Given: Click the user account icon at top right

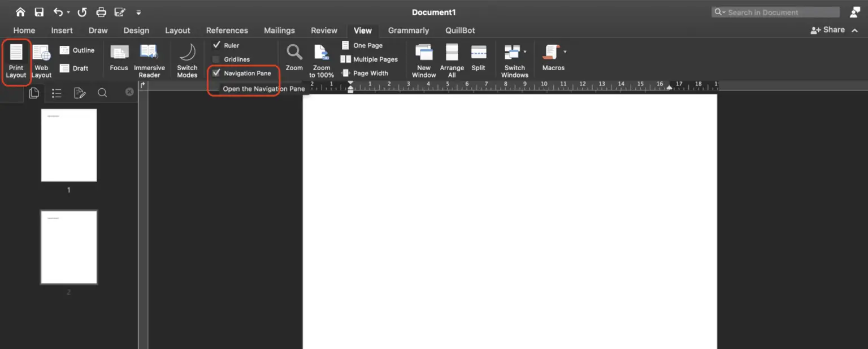Looking at the screenshot, I should click(854, 12).
